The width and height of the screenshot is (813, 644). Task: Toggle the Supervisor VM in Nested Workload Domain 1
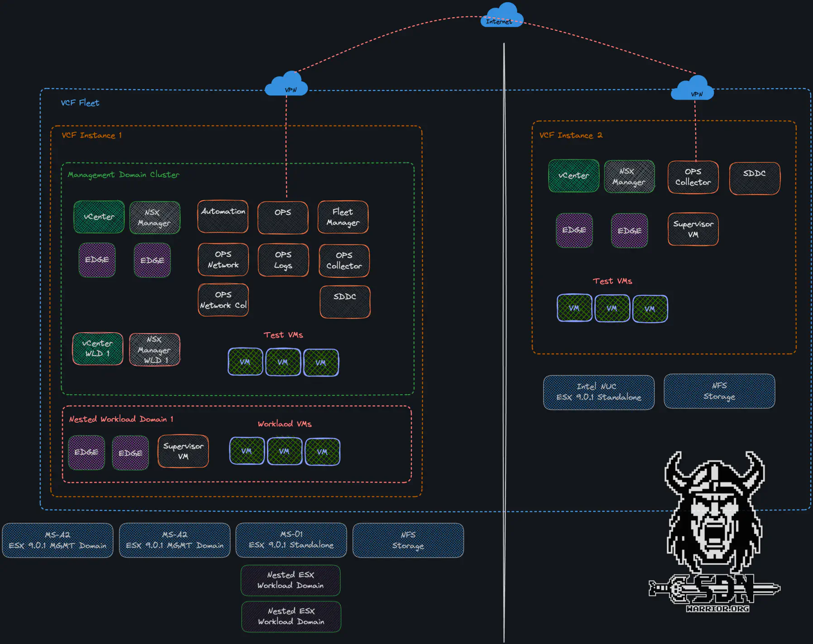click(183, 451)
